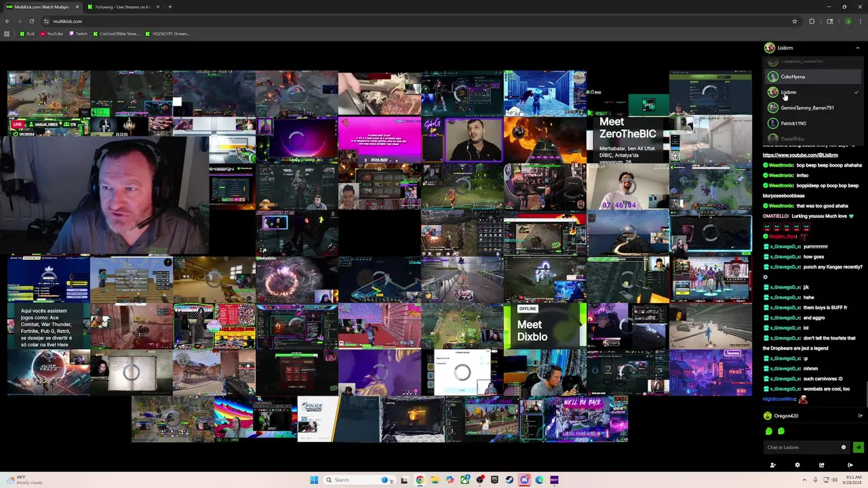This screenshot has width=868, height=488.
Task: Open the browser three-dot menu
Action: (x=860, y=21)
